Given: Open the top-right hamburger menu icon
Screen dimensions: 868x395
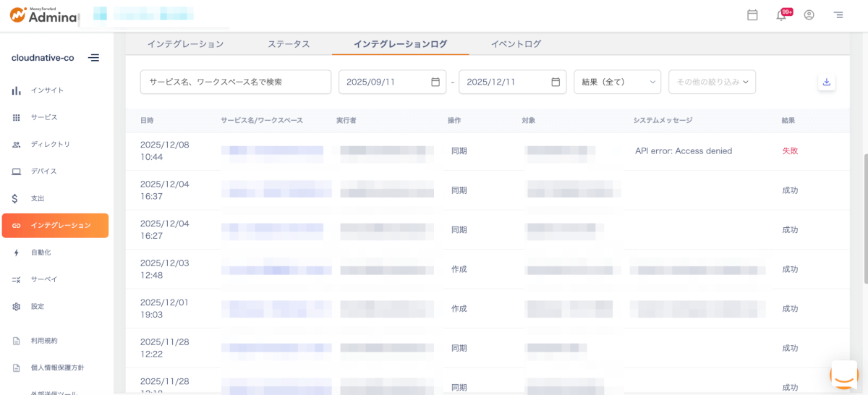Looking at the screenshot, I should pos(838,15).
